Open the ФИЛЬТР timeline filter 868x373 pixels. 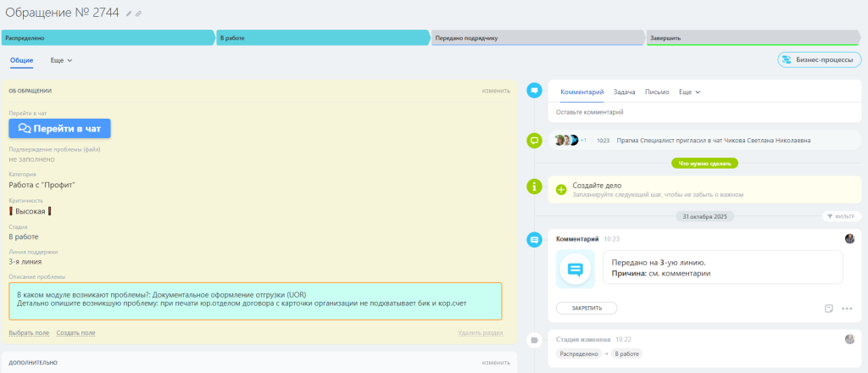842,216
